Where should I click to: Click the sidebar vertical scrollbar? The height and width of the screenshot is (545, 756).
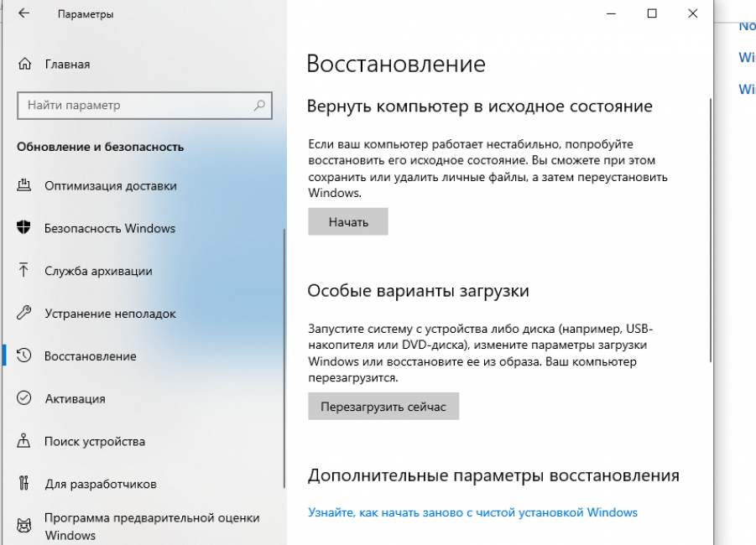coord(284,358)
